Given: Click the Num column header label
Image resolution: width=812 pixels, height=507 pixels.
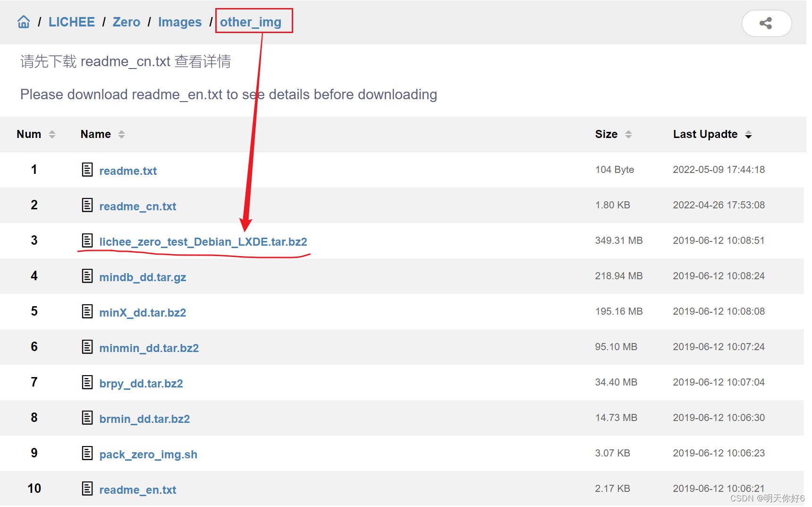Looking at the screenshot, I should pyautogui.click(x=29, y=134).
